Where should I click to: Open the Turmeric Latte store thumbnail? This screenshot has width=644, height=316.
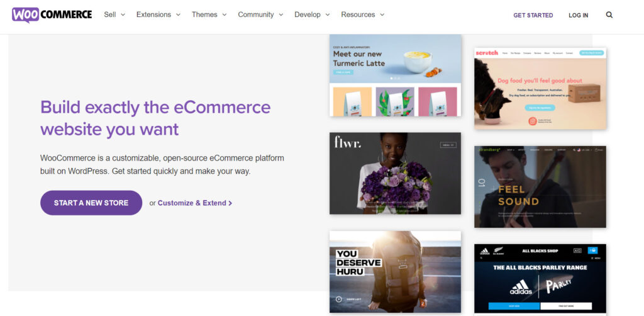(395, 75)
